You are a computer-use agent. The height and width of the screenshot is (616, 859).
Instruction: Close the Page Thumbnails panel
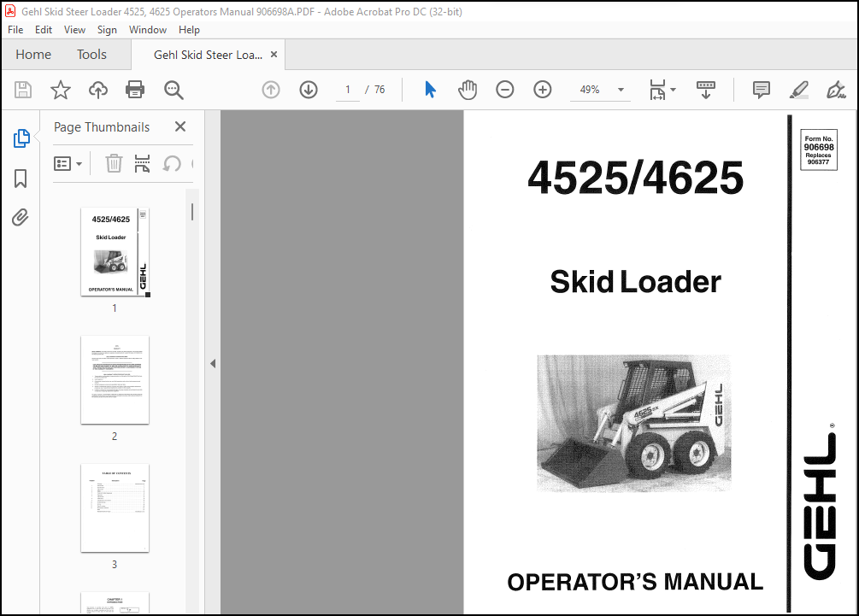click(180, 126)
